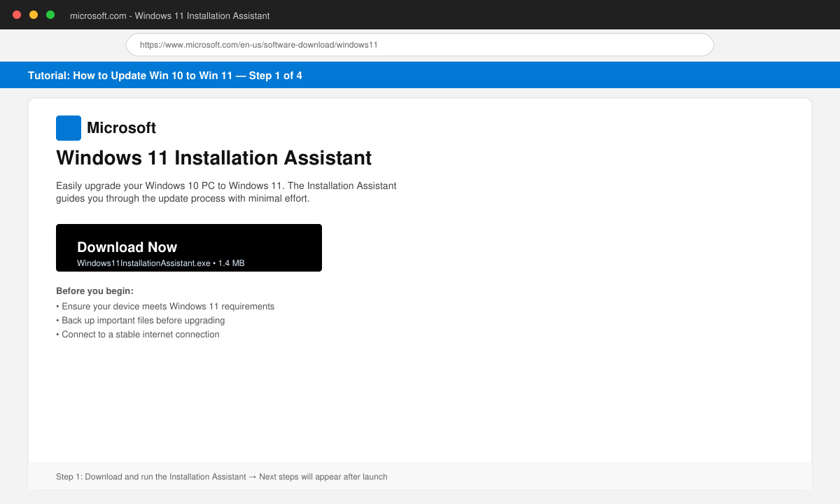The height and width of the screenshot is (504, 840).
Task: Click the 'Easily upgrade your Windows 10 PC' paragraph
Action: [x=226, y=192]
